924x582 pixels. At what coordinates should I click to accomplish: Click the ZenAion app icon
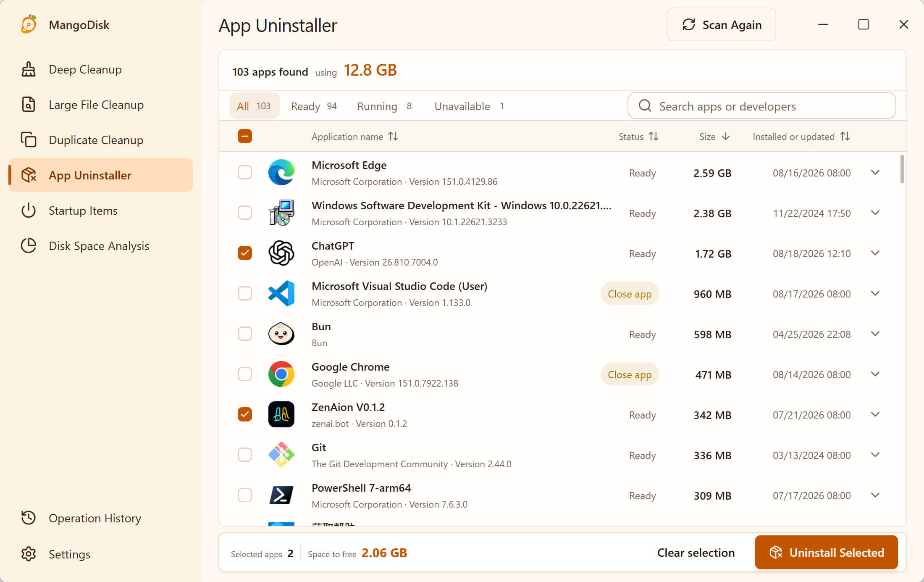(281, 414)
